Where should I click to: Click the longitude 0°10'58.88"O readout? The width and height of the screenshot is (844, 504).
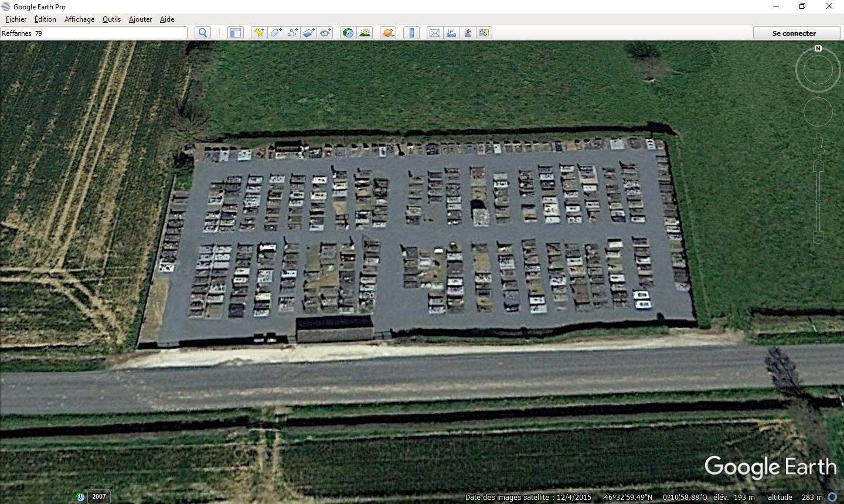pyautogui.click(x=685, y=497)
